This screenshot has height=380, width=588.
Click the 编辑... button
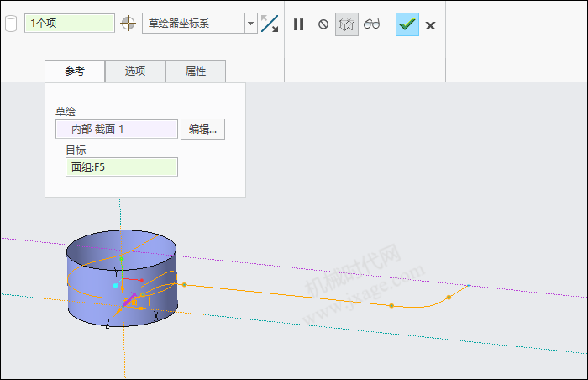pyautogui.click(x=203, y=129)
